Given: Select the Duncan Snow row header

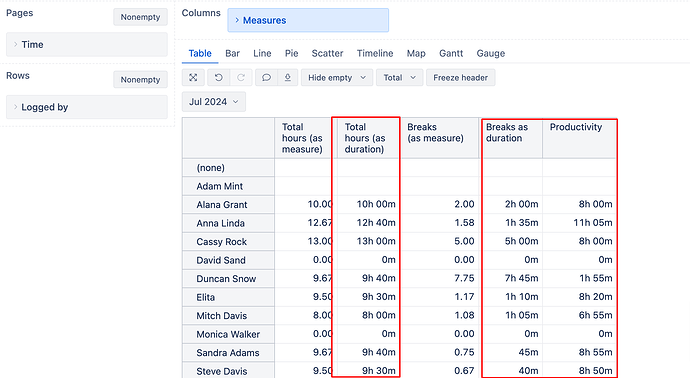Looking at the screenshot, I should (228, 279).
